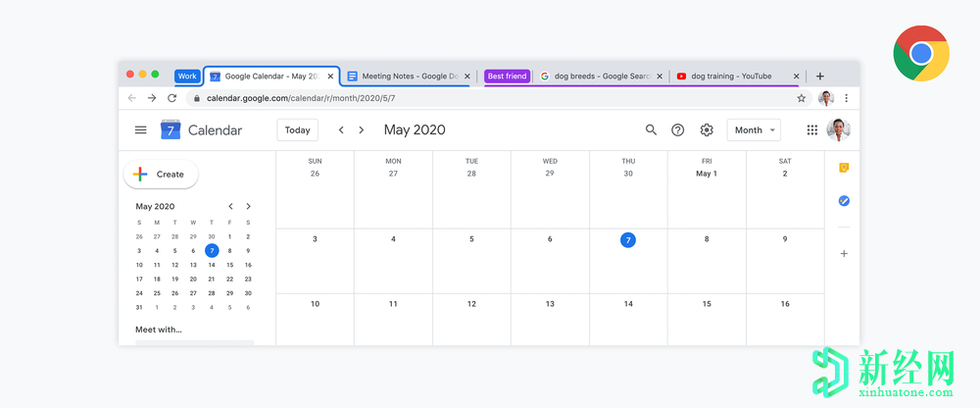This screenshot has width=980, height=408.
Task: Bookmark this page with the star icon
Action: click(x=801, y=98)
